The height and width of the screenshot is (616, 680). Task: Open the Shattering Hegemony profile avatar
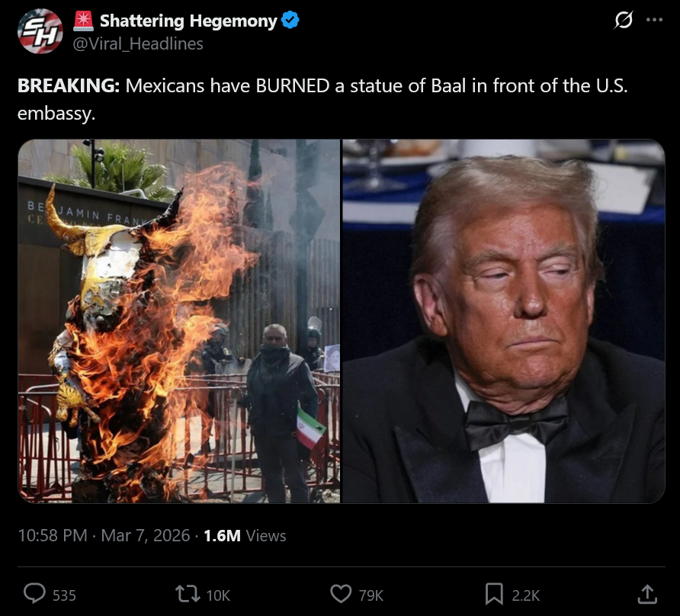pyautogui.click(x=40, y=31)
